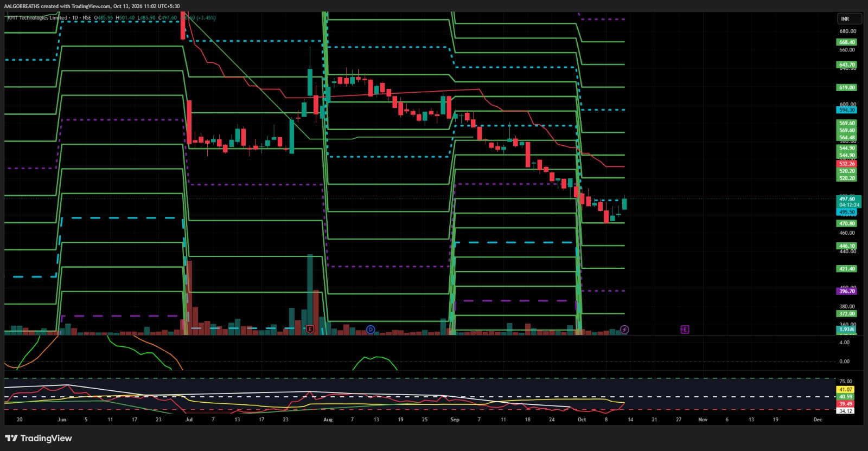This screenshot has height=451, width=868.
Task: Click the 1.93M volume label
Action: (x=846, y=329)
